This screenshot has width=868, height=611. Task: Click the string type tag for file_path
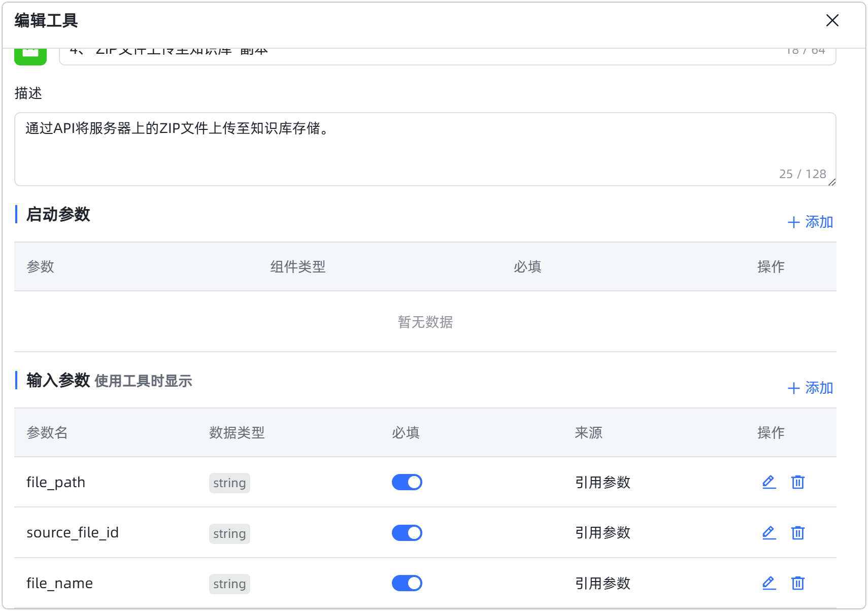click(x=229, y=483)
